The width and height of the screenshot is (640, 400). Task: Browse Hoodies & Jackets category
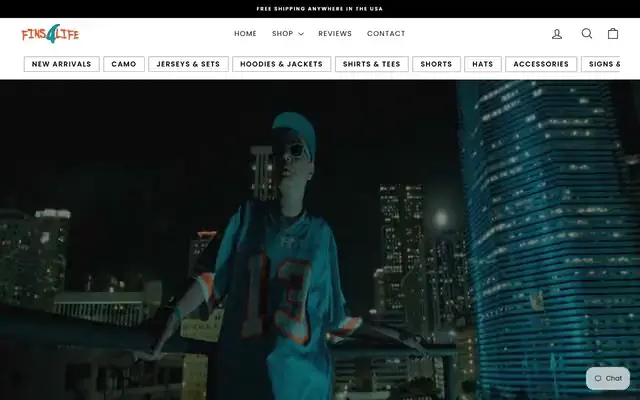[x=281, y=64]
